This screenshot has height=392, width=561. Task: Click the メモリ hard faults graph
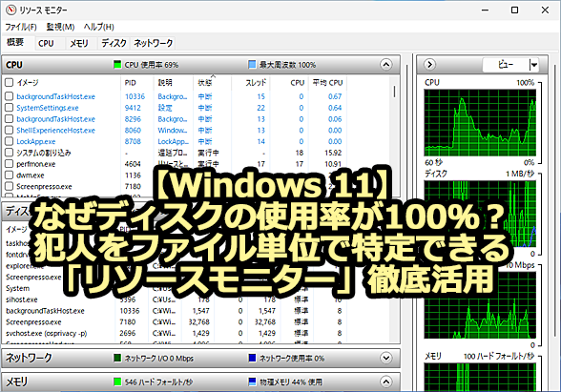click(x=480, y=378)
